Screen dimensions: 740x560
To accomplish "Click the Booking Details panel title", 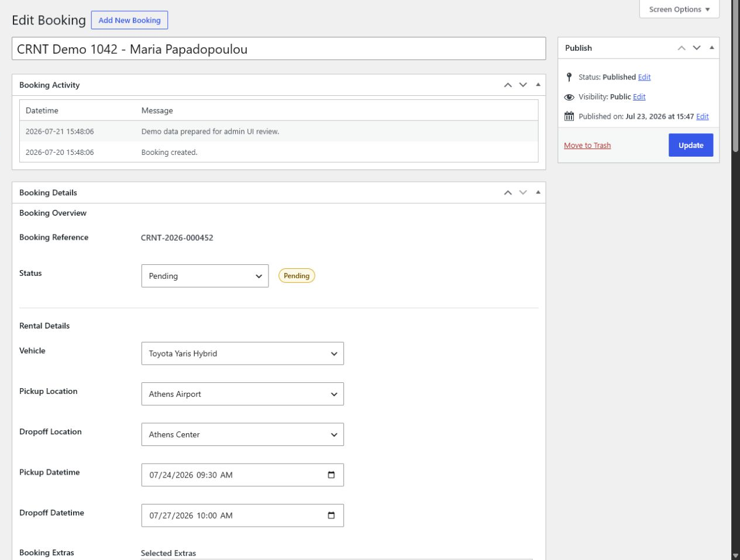I will pos(48,192).
